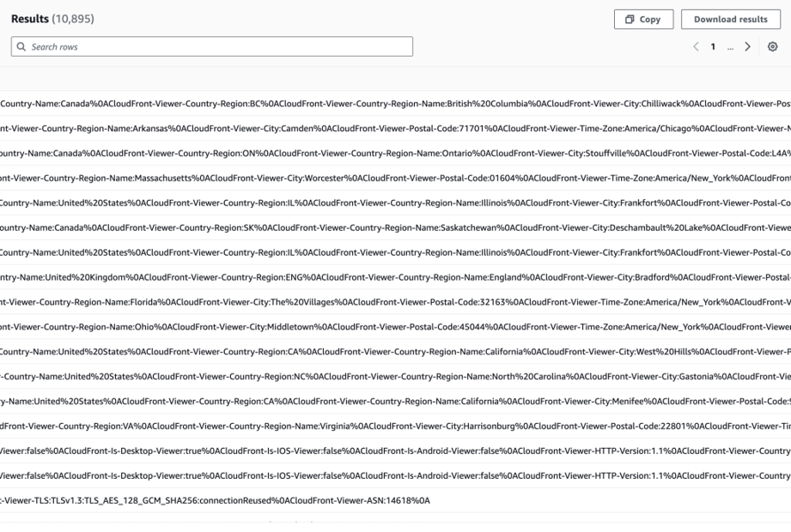Open the pagination ellipsis

click(730, 47)
